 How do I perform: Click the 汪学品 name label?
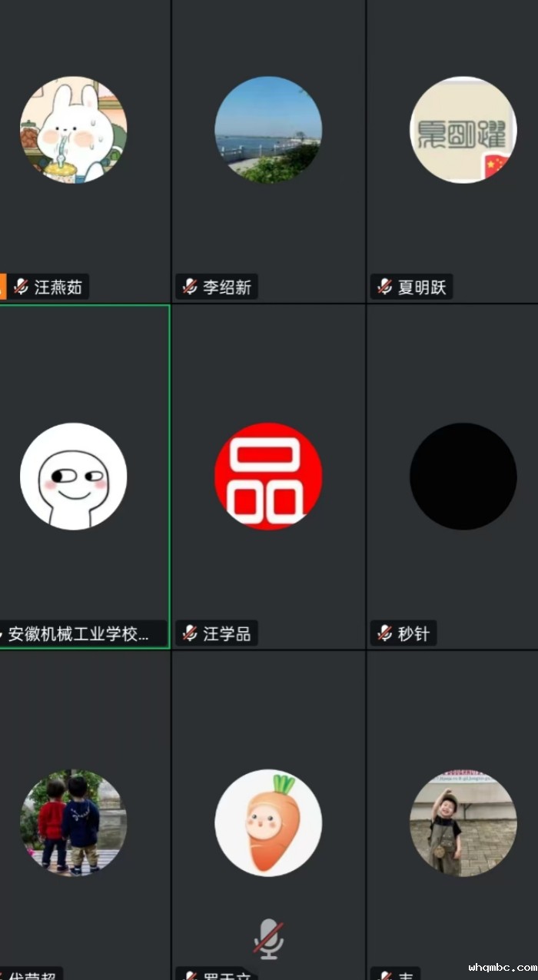tap(227, 634)
